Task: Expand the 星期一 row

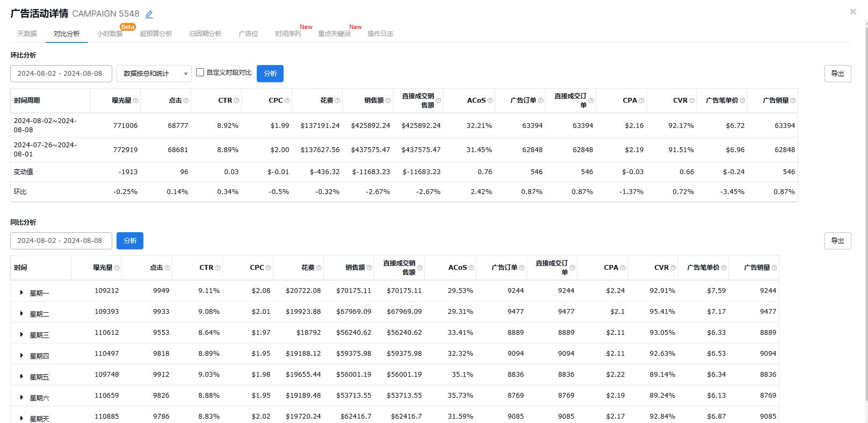Action: [x=21, y=293]
